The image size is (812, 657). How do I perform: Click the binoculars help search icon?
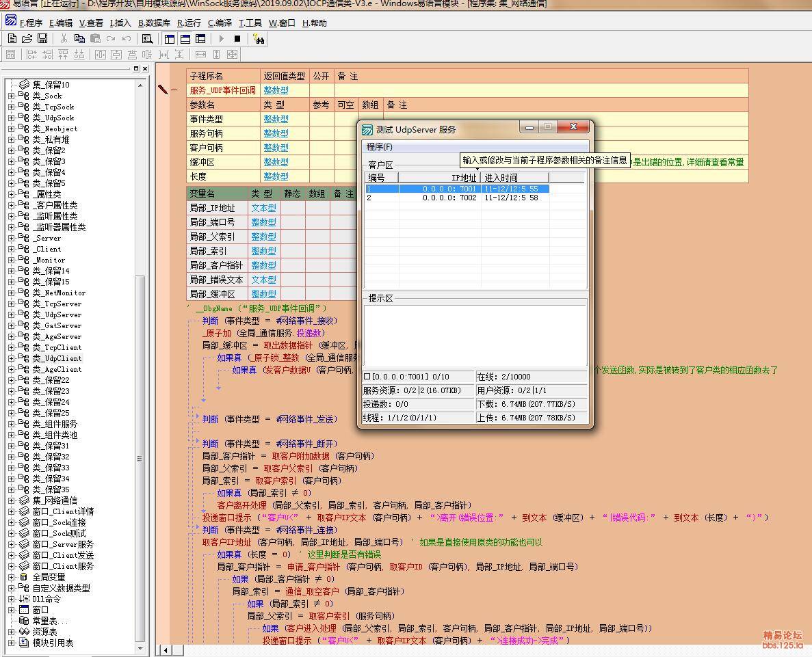pos(258,38)
